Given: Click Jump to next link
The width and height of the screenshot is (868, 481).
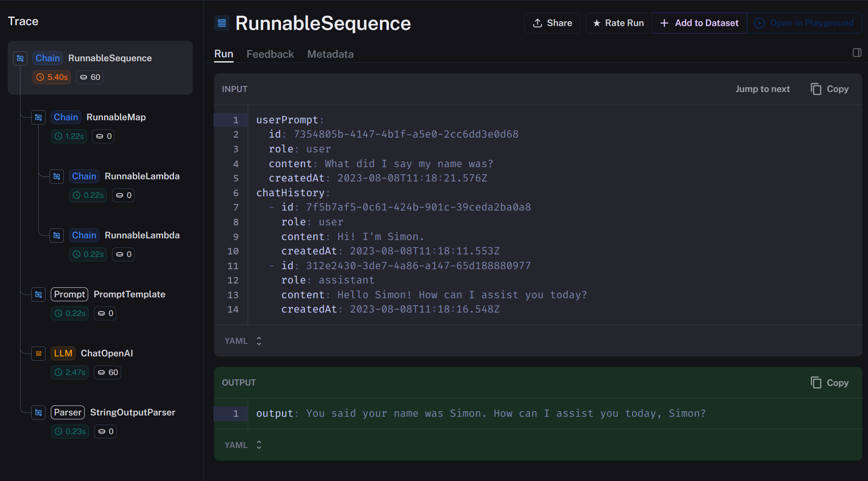Looking at the screenshot, I should (762, 89).
